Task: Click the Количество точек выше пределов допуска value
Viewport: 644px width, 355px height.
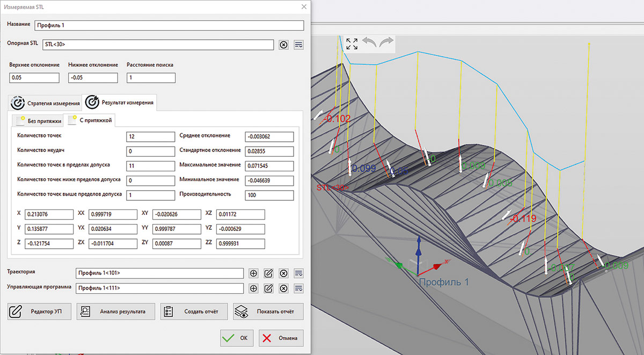Action: (151, 195)
